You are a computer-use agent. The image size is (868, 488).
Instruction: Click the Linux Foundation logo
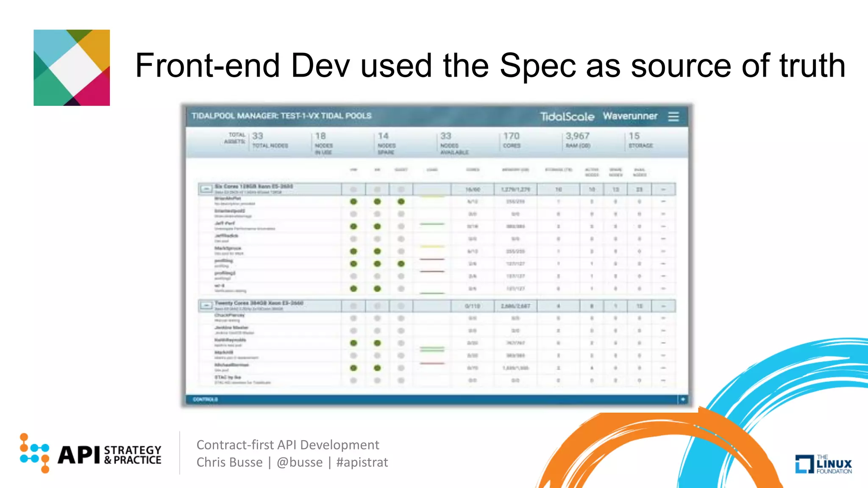[823, 464]
